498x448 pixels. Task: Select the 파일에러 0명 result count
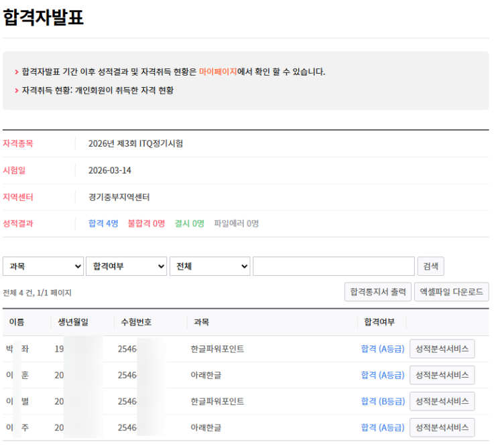(x=236, y=224)
